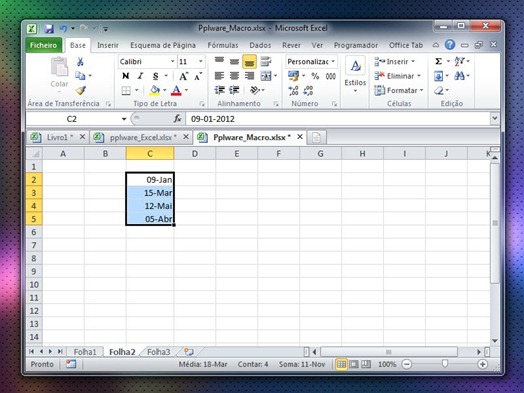The height and width of the screenshot is (393, 524).
Task: Open the Ficheiro tab
Action: [43, 45]
